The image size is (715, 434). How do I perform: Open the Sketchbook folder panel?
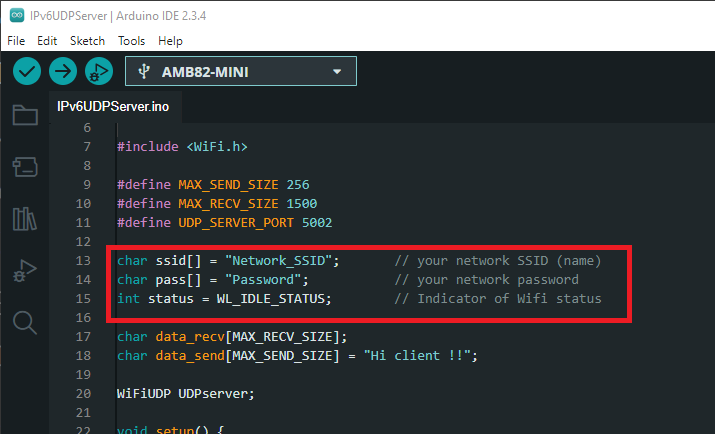click(x=24, y=114)
